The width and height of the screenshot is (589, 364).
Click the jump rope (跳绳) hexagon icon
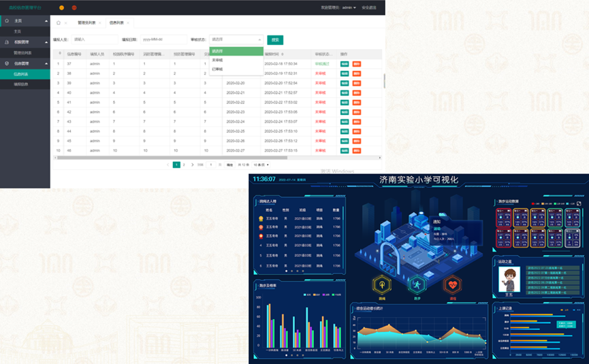pos(382,284)
